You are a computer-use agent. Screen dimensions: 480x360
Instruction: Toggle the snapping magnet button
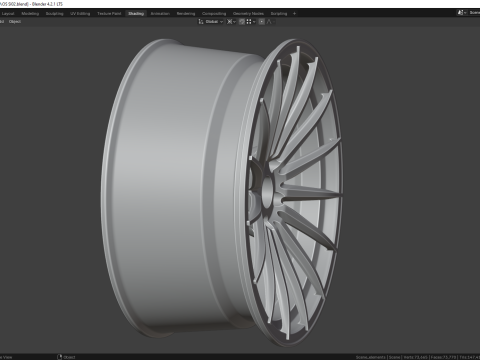(242, 22)
